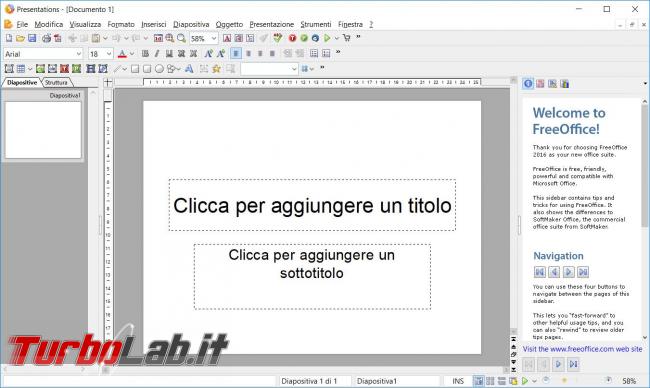Select the Diapositiva1 slide thumbnail
The width and height of the screenshot is (650, 388).
tap(43, 130)
